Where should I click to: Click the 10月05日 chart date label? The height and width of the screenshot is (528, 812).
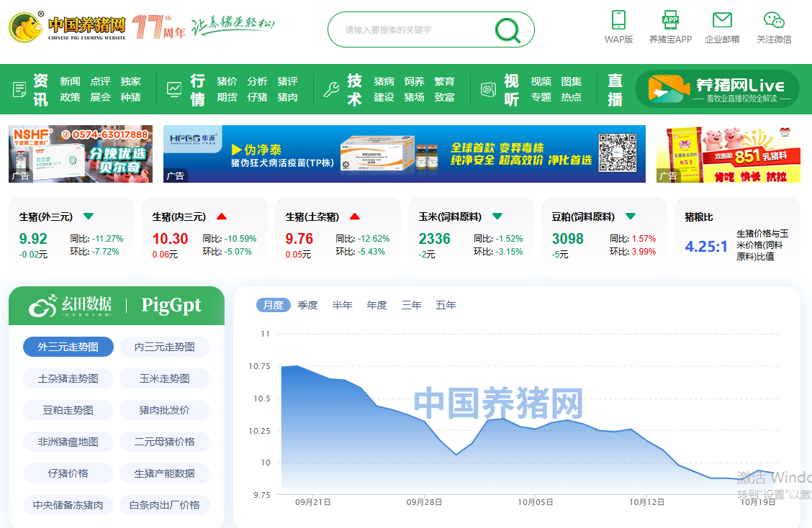pos(536,502)
